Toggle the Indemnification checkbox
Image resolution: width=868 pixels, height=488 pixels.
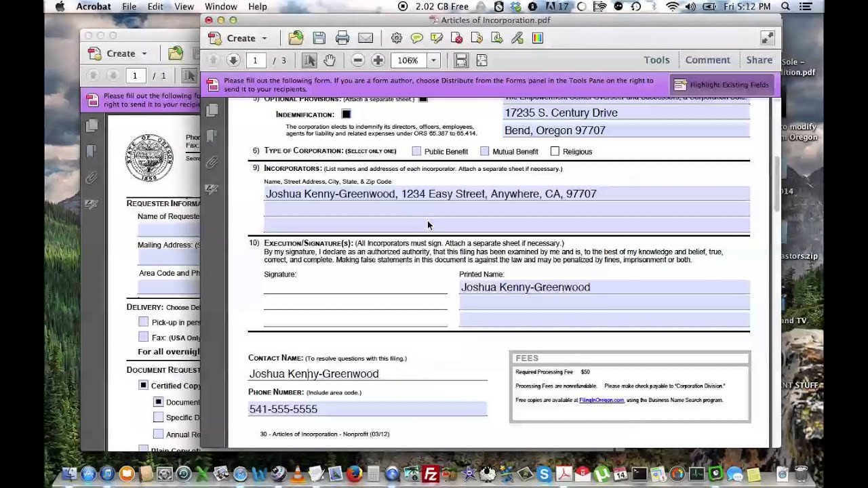(x=346, y=114)
